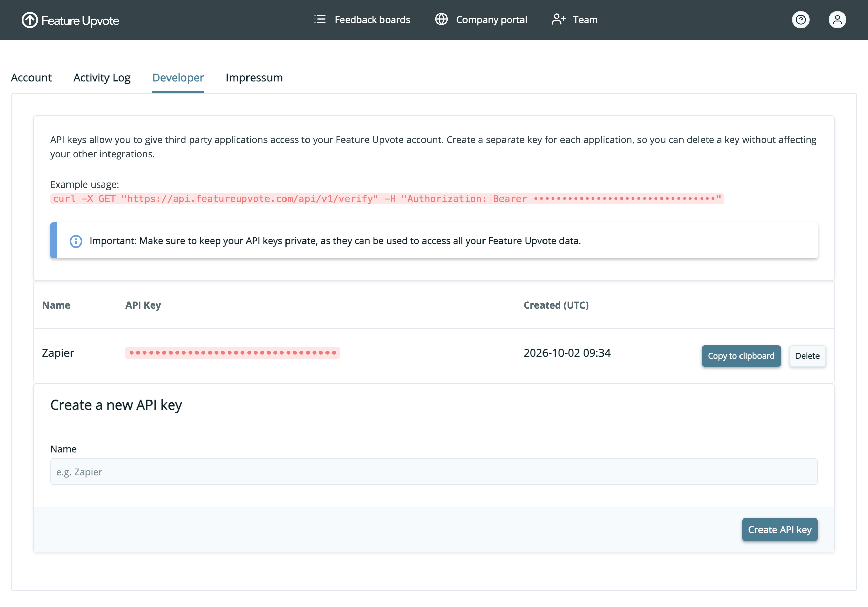Click the Feature Upvote logo icon
The image size is (868, 607).
29,20
